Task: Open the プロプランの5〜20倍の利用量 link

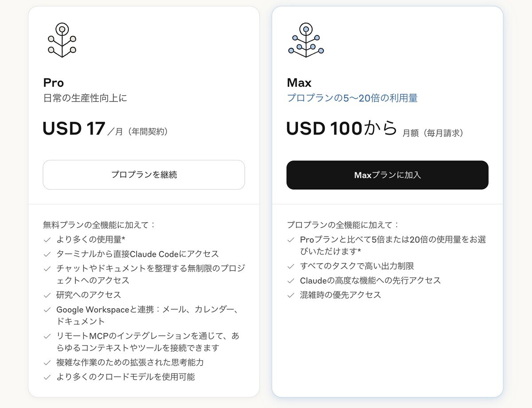Action: tap(353, 97)
